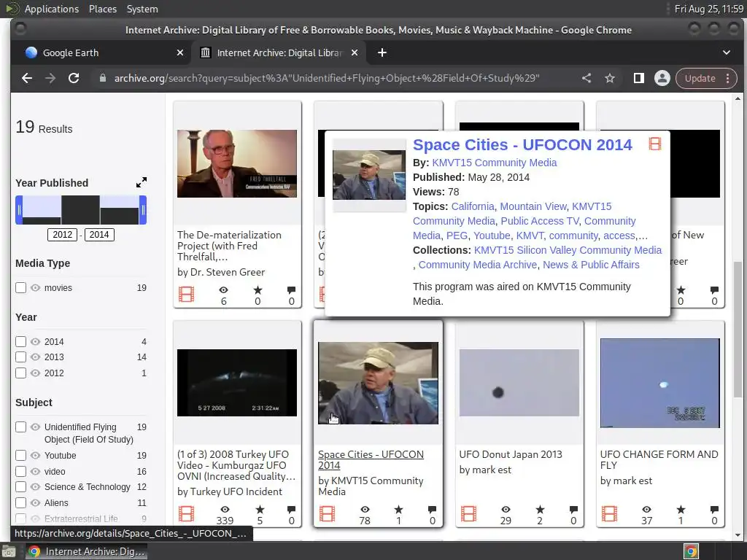Reload the archive.org page
Image resolution: width=747 pixels, height=560 pixels.
point(74,78)
